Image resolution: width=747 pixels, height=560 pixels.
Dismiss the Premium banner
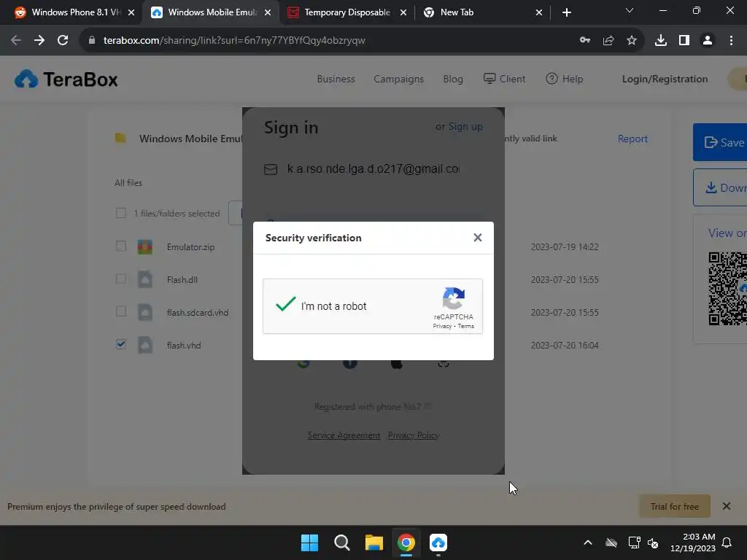click(x=726, y=506)
